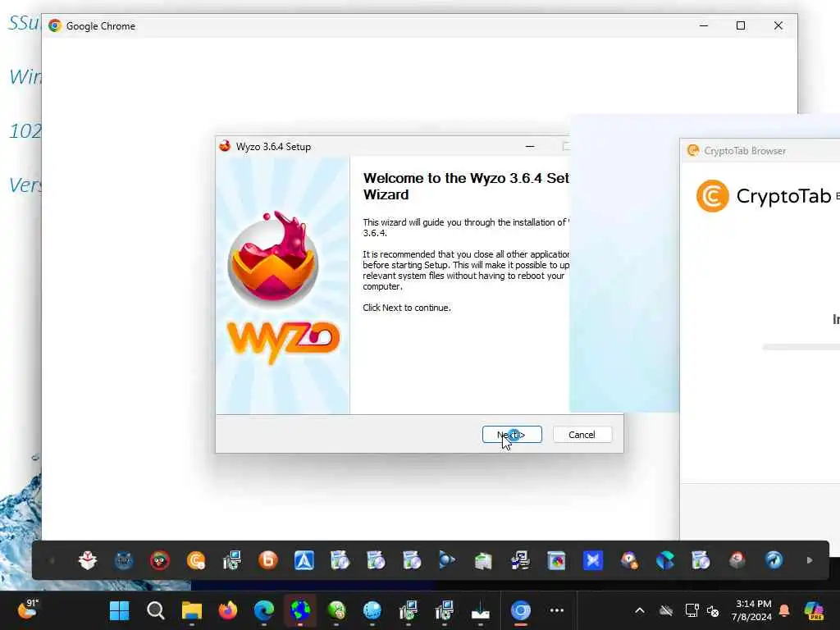This screenshot has height=630, width=840.
Task: Click the CryptoTab Browser installer progress bar
Action: pyautogui.click(x=801, y=347)
